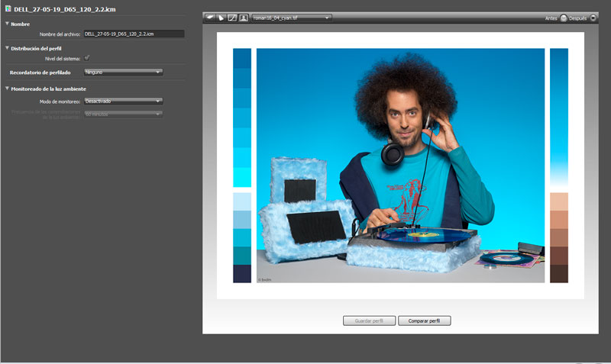Click the dark brown swatch in right strip

coord(559,273)
